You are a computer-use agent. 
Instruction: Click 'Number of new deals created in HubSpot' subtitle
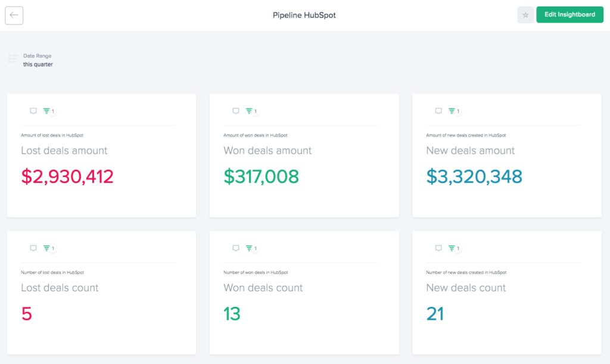[466, 273]
